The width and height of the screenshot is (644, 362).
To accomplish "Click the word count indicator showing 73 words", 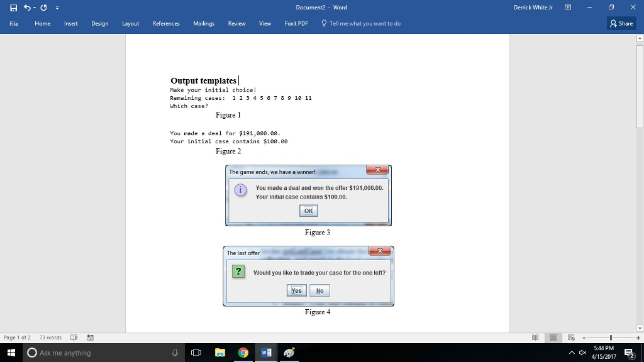I will tap(50, 337).
